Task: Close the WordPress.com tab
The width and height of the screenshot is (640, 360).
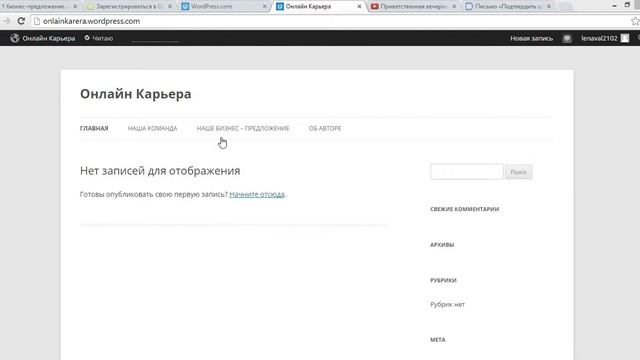Action: pos(264,7)
